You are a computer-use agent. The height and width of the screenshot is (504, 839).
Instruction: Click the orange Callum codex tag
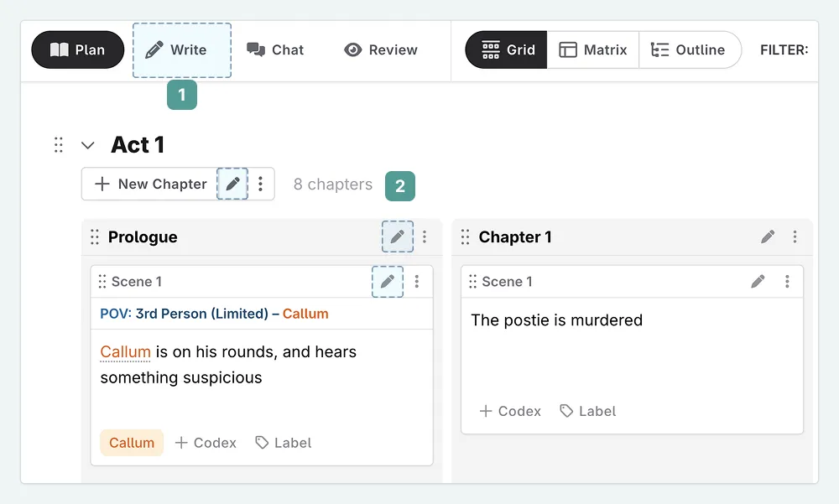pyautogui.click(x=132, y=443)
